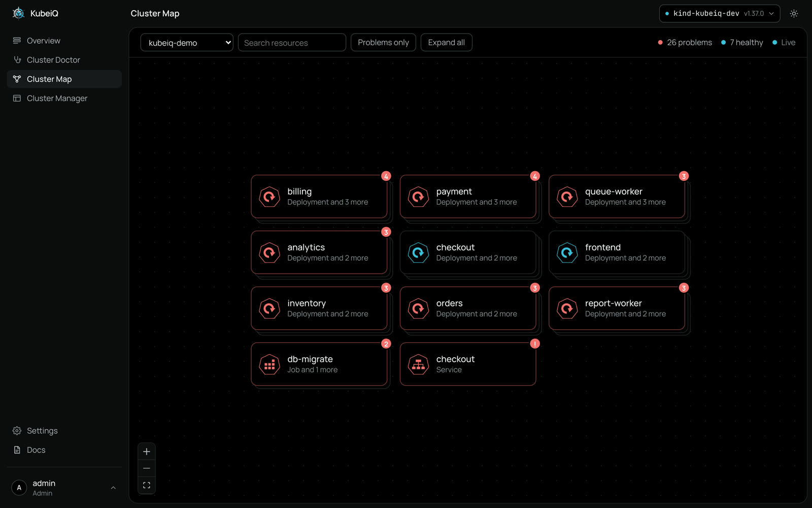Click the alert badge on checkout Service

(535, 344)
